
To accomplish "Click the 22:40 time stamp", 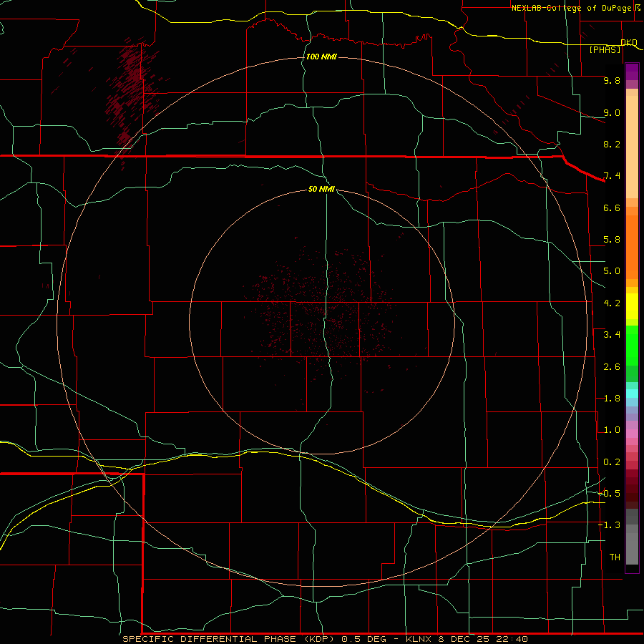I will coord(512,639).
